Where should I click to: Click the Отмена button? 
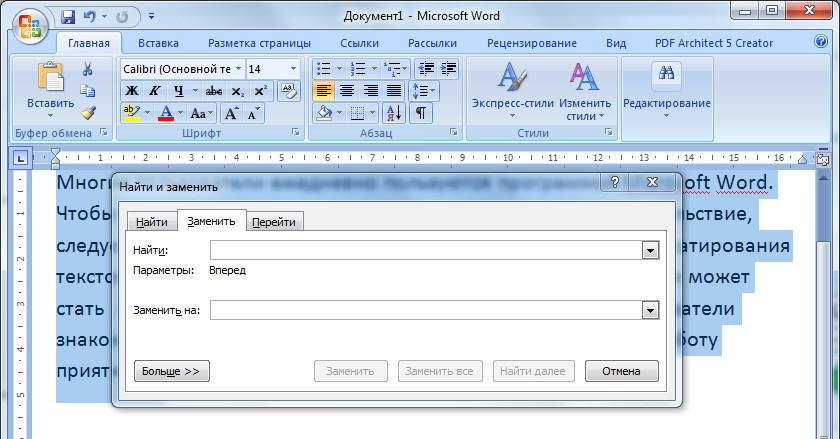[621, 371]
